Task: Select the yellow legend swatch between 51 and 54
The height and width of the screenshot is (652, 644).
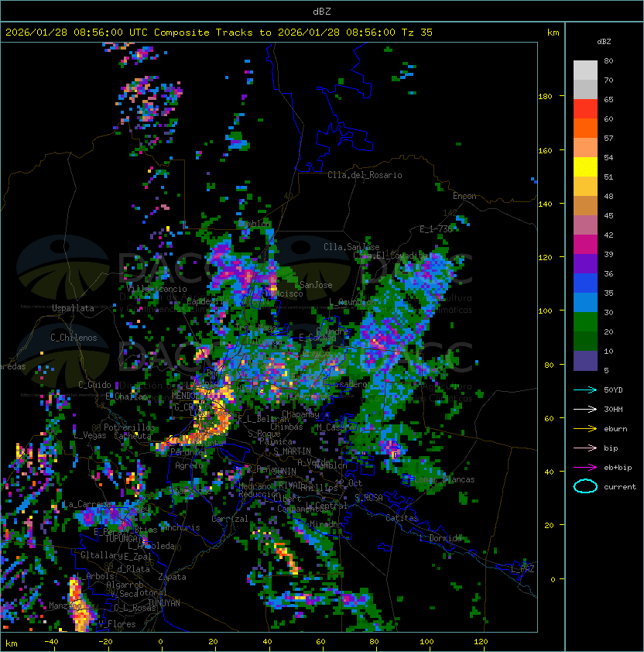Action: coord(585,167)
